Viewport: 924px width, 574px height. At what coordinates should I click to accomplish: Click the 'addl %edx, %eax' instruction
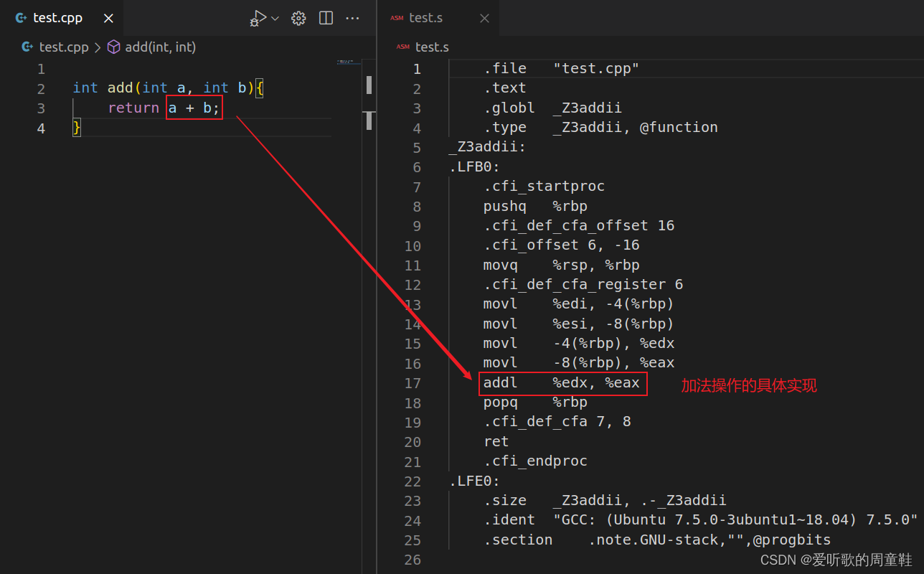click(x=561, y=382)
